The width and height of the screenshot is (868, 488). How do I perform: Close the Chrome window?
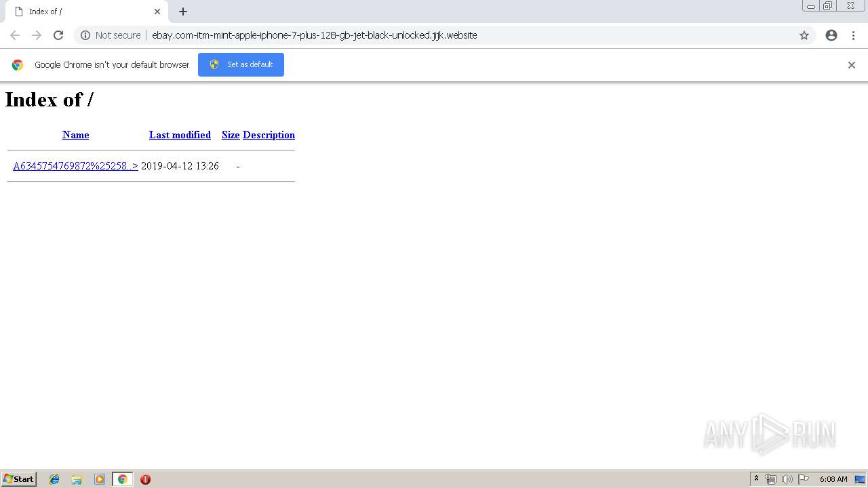pos(850,5)
